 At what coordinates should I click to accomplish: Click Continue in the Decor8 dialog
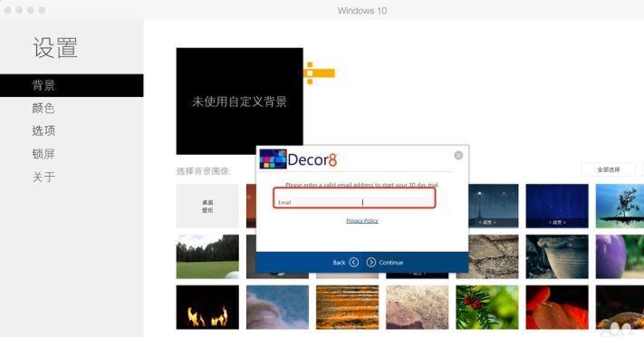tap(384, 262)
